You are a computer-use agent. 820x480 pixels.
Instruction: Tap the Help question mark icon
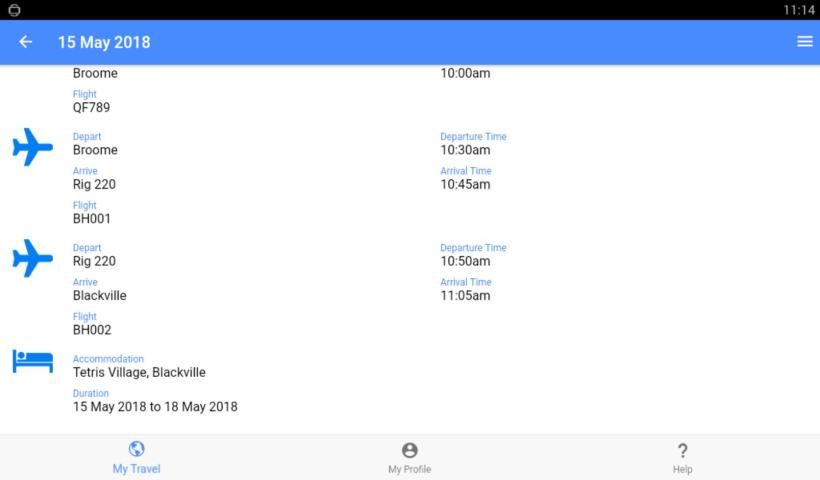pos(682,451)
